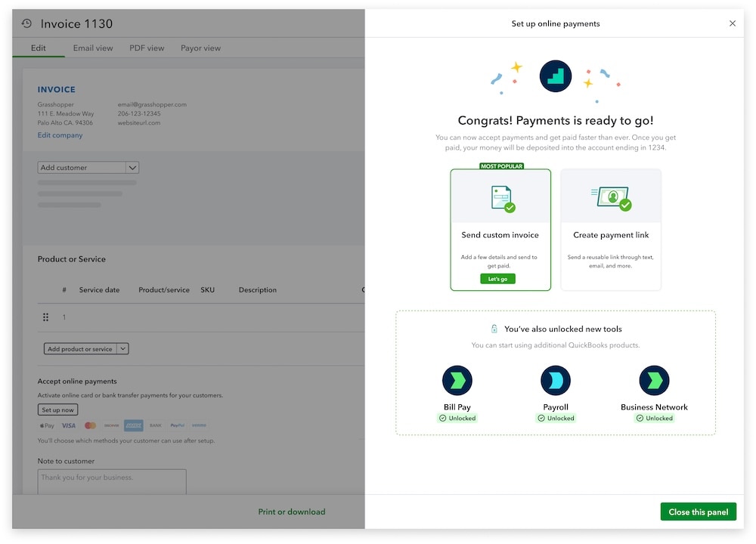Image resolution: width=756 pixels, height=544 pixels.
Task: Select the Apple Pay payment icon
Action: 47,425
